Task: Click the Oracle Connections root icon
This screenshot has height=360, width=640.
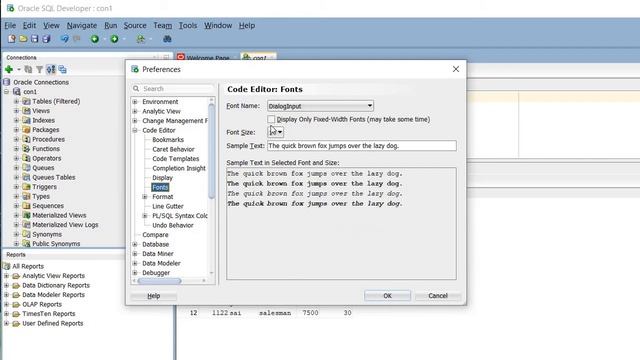Action: click(7, 82)
